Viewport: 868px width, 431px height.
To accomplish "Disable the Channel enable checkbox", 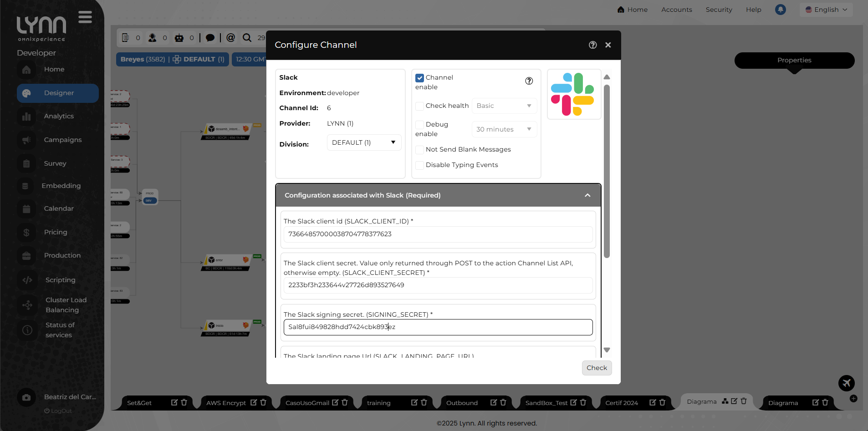I will coord(420,77).
